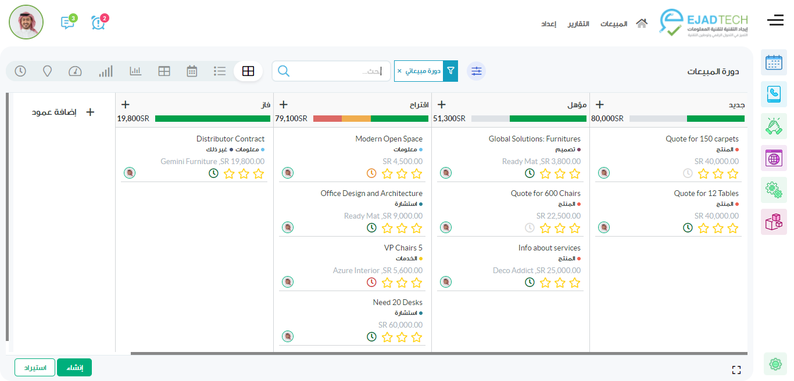The height and width of the screenshot is (381, 794).
Task: Set first star priority on Distributor Contract
Action: 259,174
